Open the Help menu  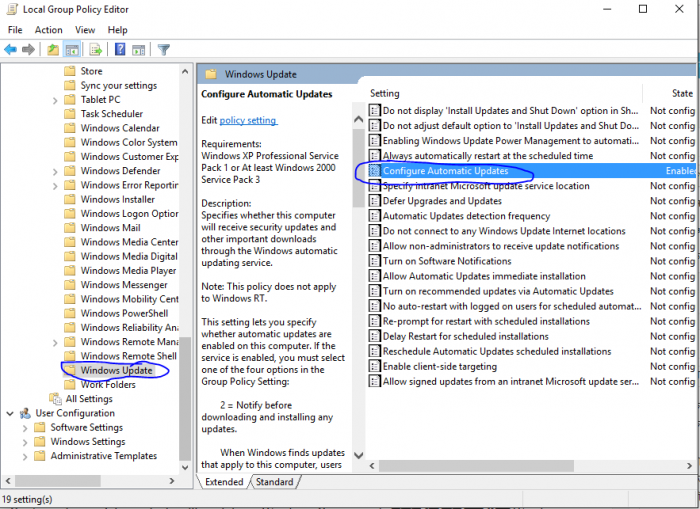tap(117, 30)
